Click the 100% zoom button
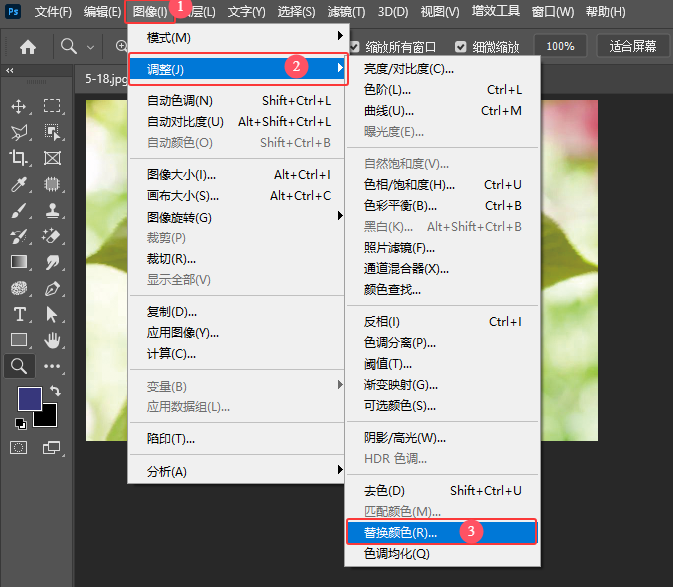673x587 pixels. [x=560, y=46]
